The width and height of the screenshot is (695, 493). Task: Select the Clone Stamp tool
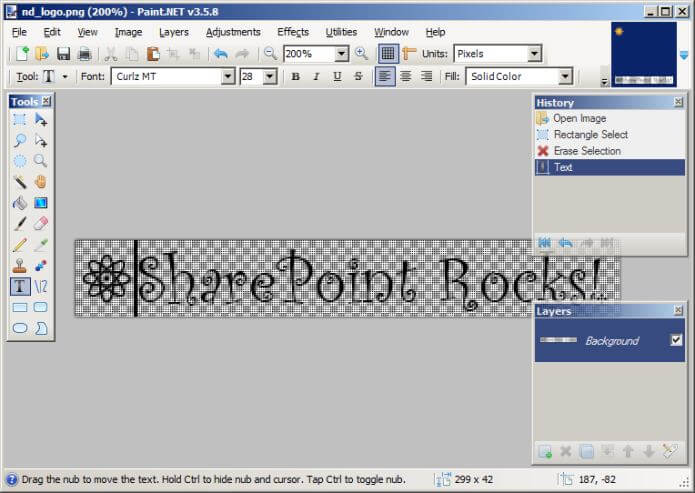20,265
